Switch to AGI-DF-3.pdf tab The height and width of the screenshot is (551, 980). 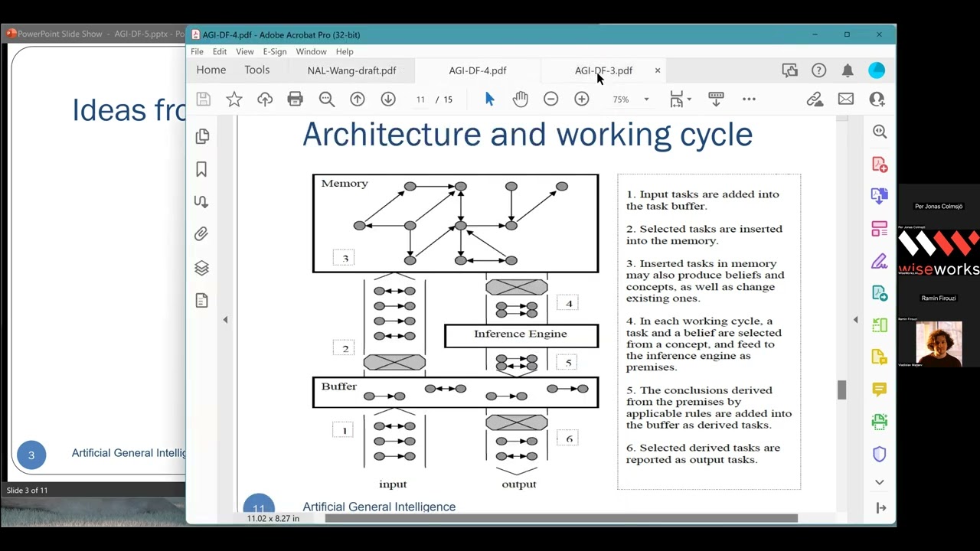coord(603,70)
